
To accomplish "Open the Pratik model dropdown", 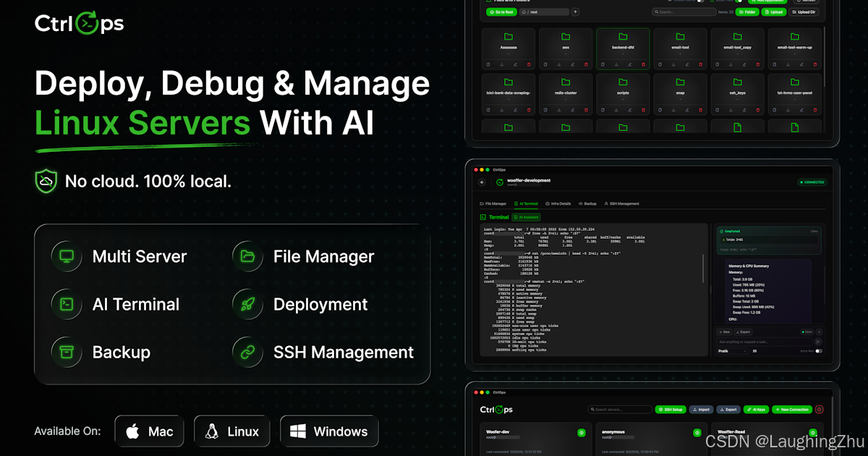I will [x=732, y=351].
